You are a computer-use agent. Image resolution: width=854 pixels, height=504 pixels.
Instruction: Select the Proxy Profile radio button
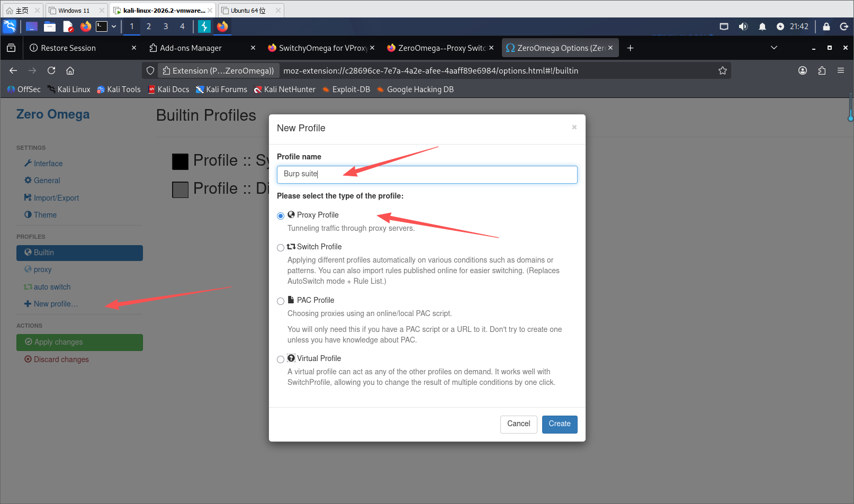281,216
